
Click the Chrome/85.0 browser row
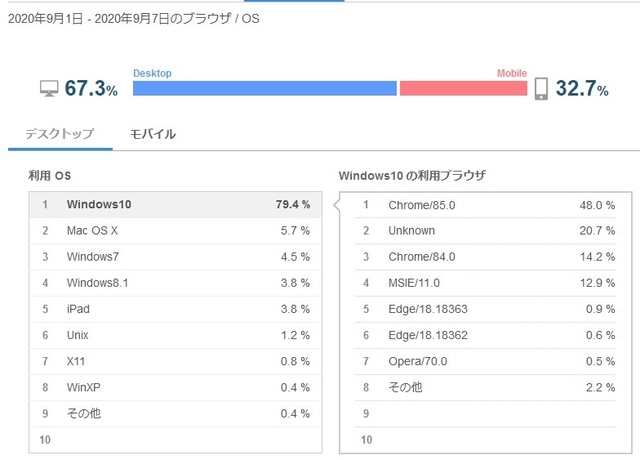(486, 205)
